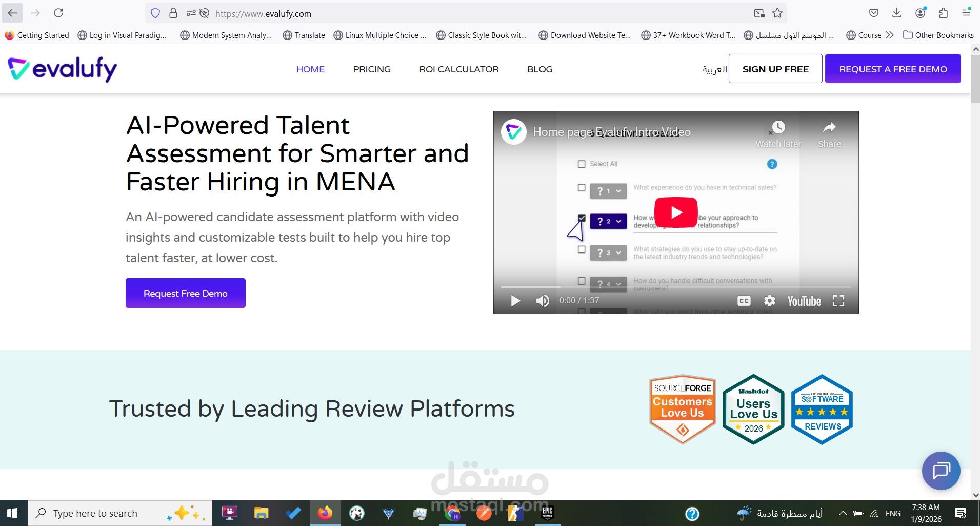Open the PRICING page
The image size is (980, 526).
click(372, 69)
